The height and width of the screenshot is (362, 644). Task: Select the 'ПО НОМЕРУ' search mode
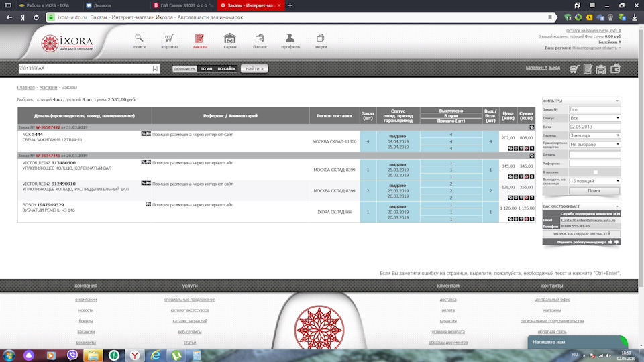(185, 68)
